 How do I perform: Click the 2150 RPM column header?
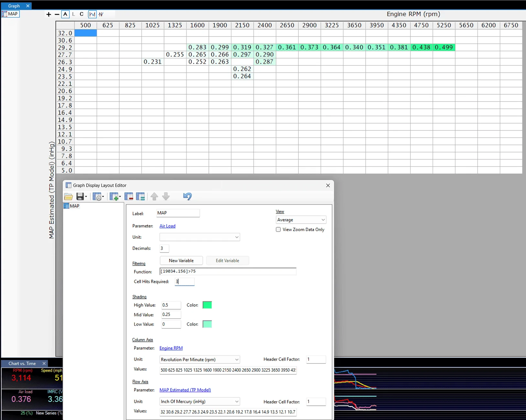pos(242,25)
